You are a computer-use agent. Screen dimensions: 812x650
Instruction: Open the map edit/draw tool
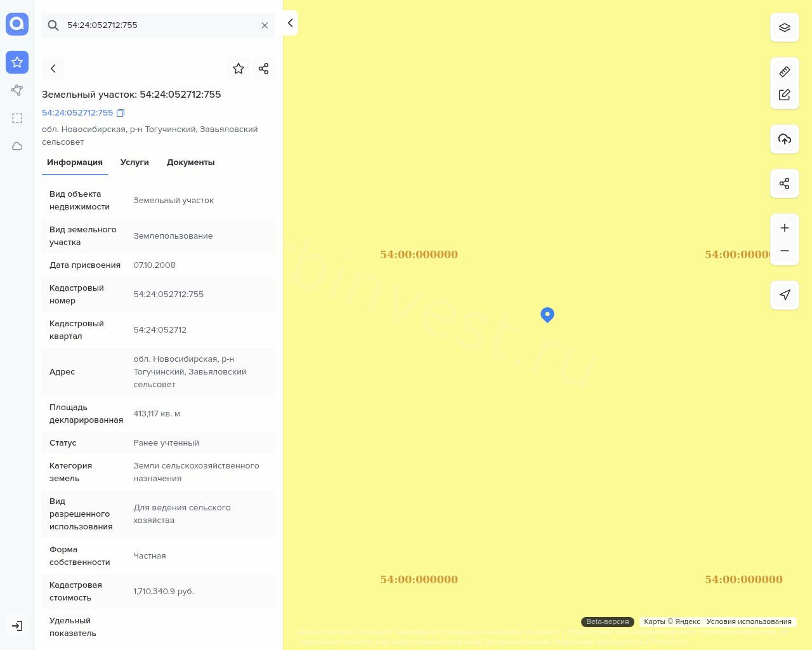click(785, 95)
